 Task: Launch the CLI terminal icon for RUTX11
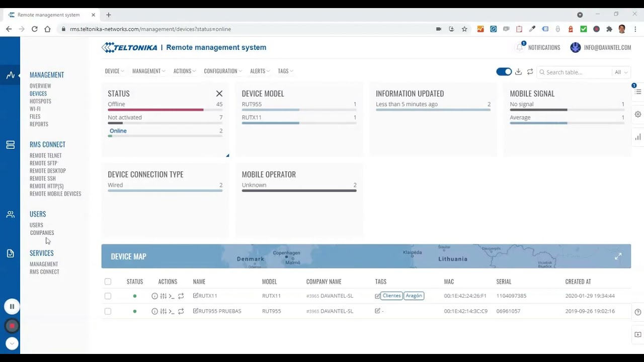pos(172,296)
